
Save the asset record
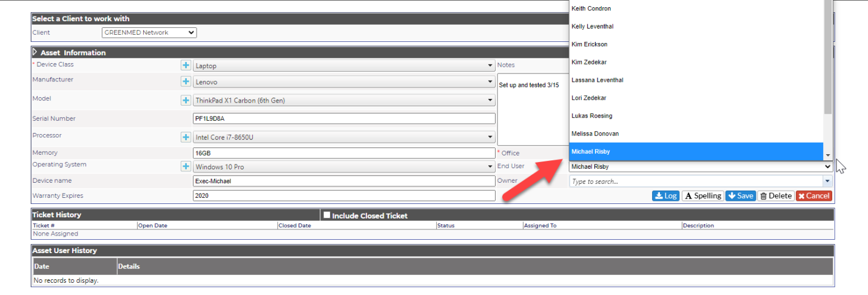click(x=741, y=196)
